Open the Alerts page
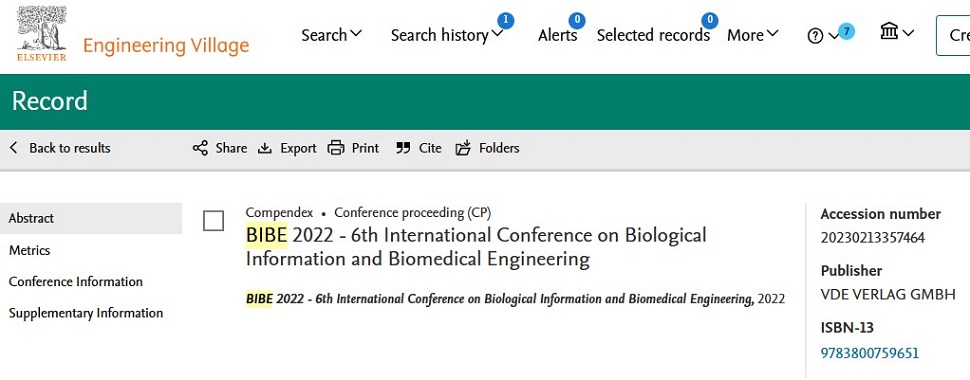 point(557,35)
